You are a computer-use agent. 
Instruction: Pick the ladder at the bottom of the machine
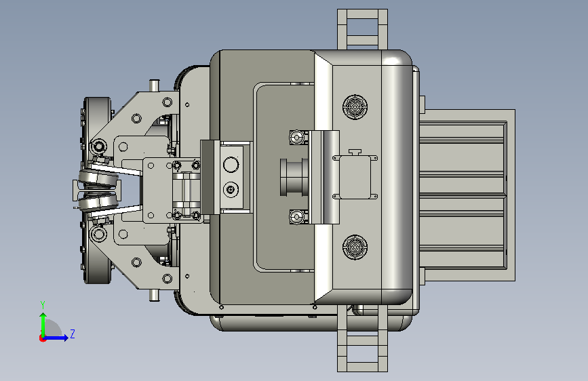(362, 338)
